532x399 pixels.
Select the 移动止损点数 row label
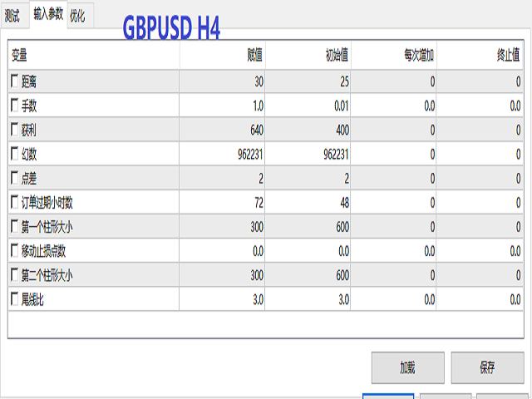(x=43, y=251)
